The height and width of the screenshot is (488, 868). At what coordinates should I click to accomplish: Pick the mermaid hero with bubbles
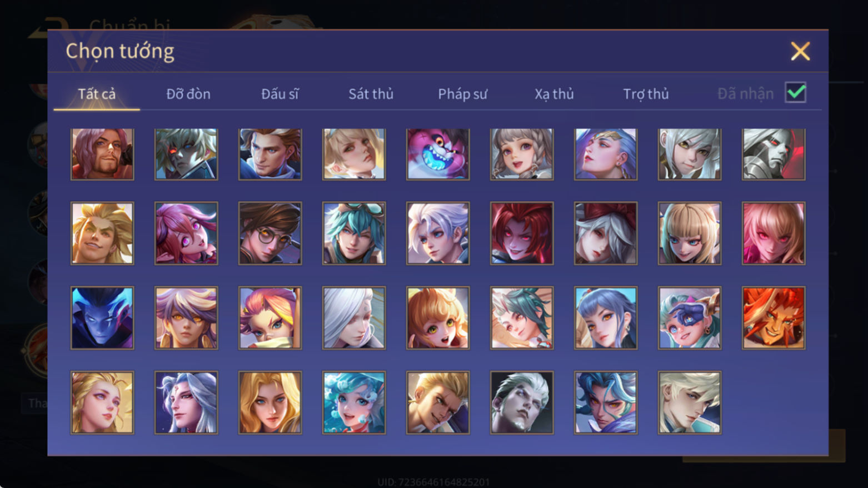(354, 402)
